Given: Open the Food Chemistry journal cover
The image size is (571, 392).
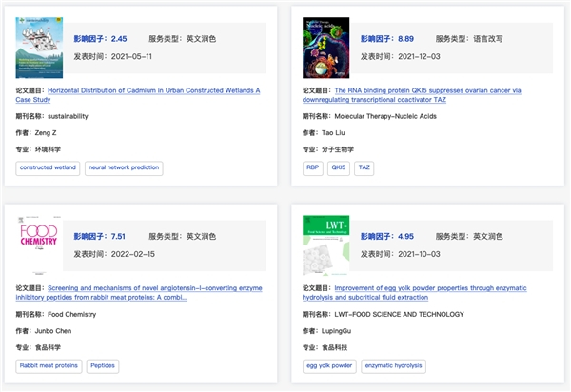Looking at the screenshot, I should [40, 245].
